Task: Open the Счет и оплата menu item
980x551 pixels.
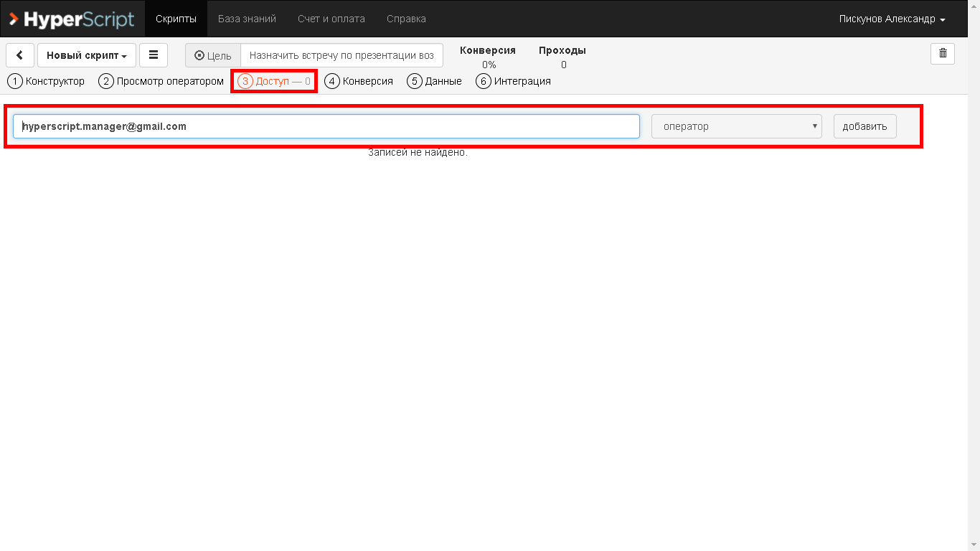Action: [x=331, y=19]
